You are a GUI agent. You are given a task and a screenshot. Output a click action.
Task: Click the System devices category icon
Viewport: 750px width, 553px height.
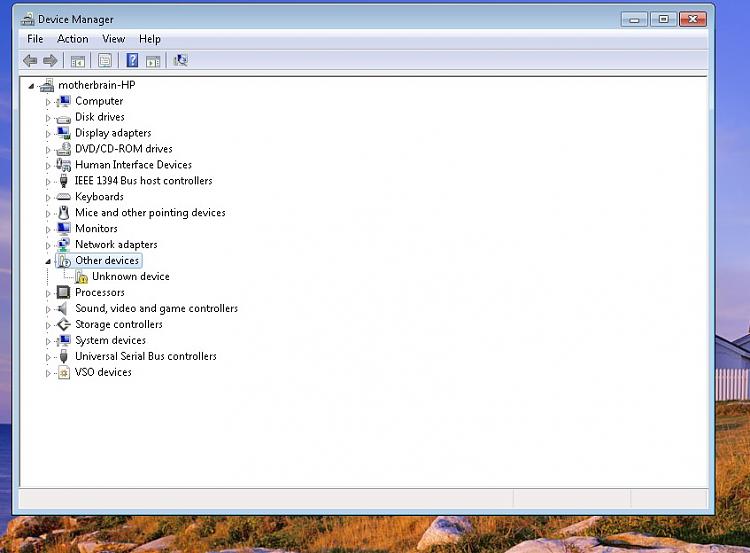click(x=64, y=341)
